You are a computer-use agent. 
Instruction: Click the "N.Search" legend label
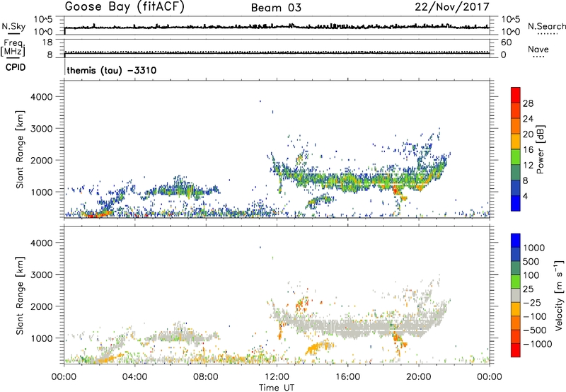546,26
